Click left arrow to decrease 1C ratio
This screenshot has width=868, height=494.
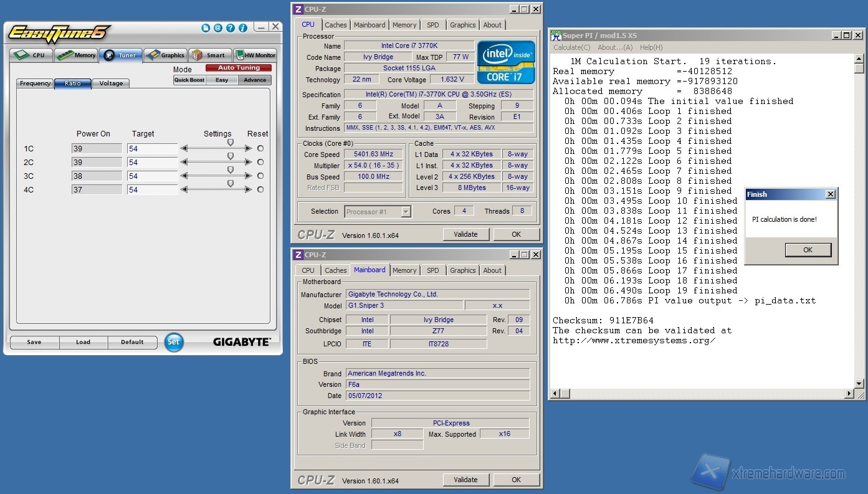pyautogui.click(x=184, y=148)
